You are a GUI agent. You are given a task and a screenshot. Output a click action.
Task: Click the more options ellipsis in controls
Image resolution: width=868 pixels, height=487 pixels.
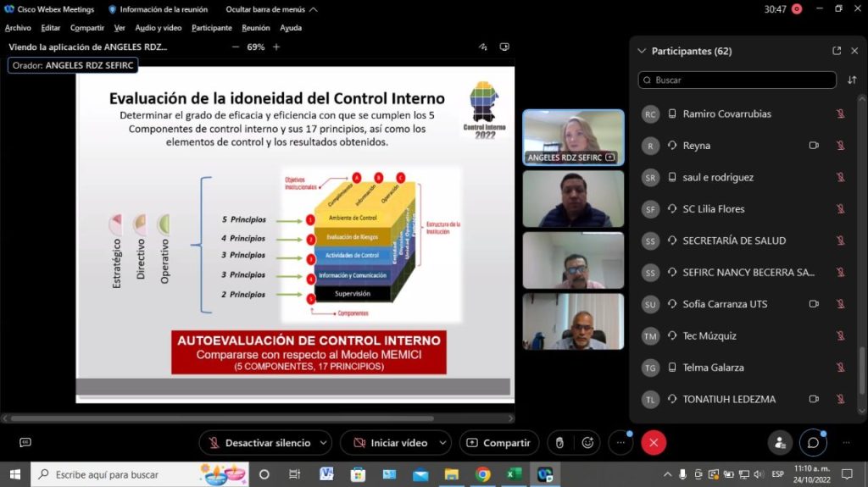coord(620,442)
